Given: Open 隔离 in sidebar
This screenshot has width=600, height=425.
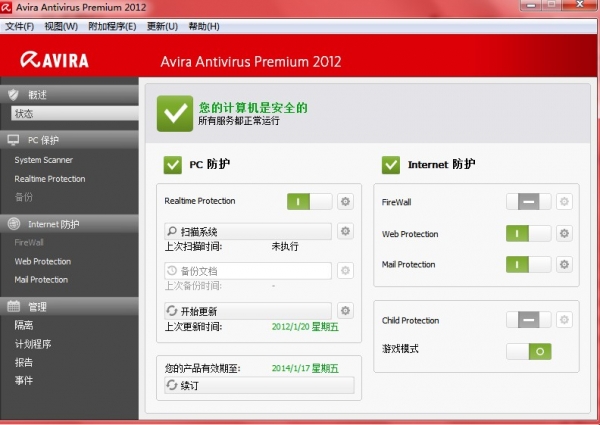Looking at the screenshot, I should point(24,325).
